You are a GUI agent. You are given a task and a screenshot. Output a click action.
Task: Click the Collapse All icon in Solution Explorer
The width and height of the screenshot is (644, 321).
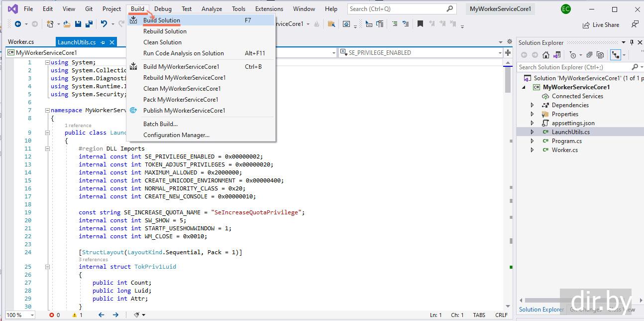589,55
